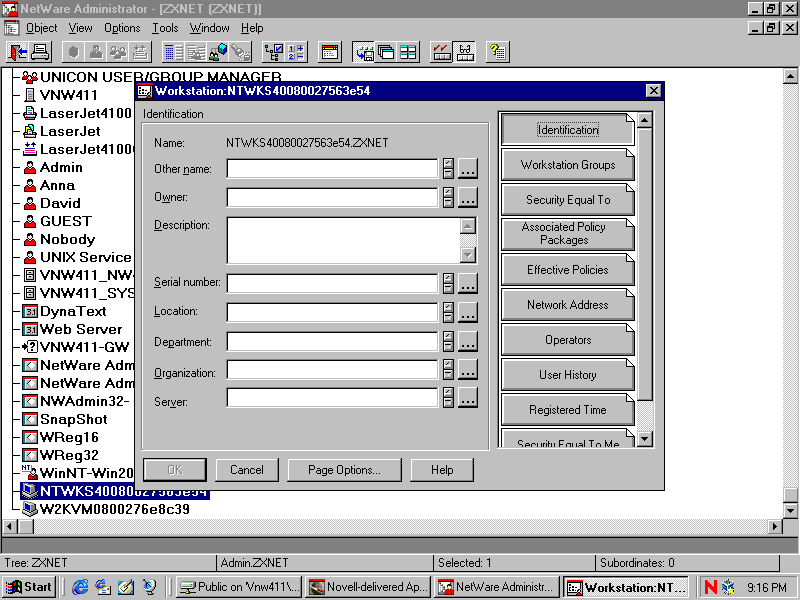The width and height of the screenshot is (800, 600).
Task: Open the Window menu
Action: [209, 28]
